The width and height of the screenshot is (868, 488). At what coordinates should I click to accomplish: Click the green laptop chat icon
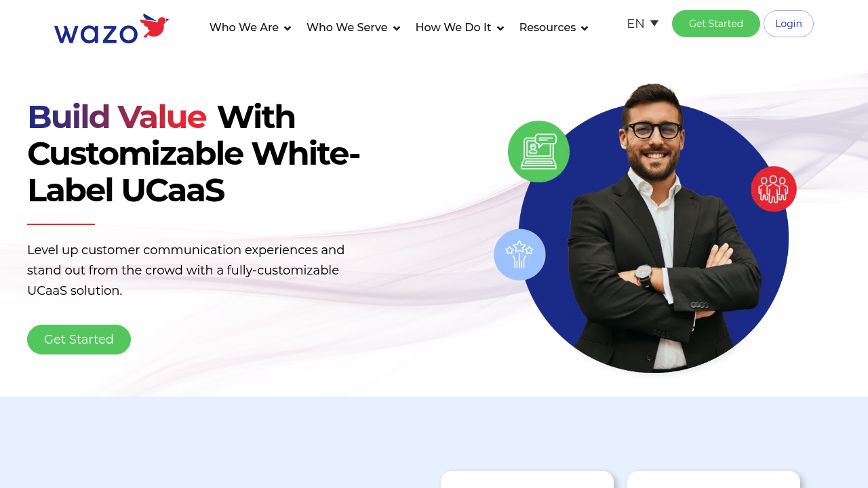[538, 151]
